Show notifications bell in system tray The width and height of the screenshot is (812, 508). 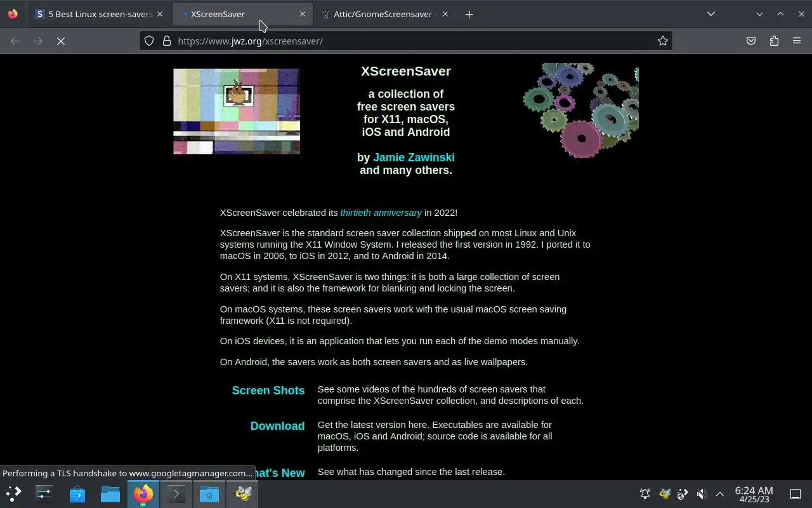(x=645, y=493)
